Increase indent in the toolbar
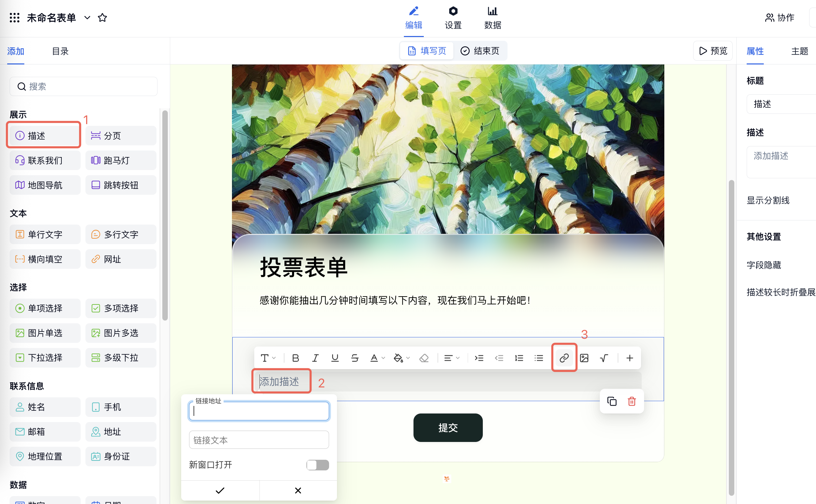The width and height of the screenshot is (816, 504). point(479,358)
